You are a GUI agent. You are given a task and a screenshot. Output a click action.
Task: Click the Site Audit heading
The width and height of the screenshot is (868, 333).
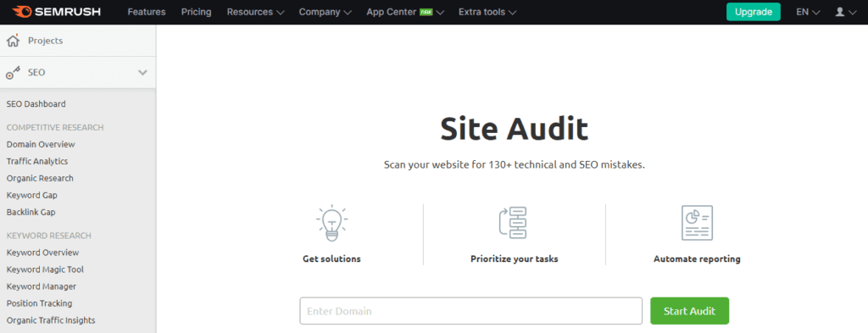tap(515, 129)
